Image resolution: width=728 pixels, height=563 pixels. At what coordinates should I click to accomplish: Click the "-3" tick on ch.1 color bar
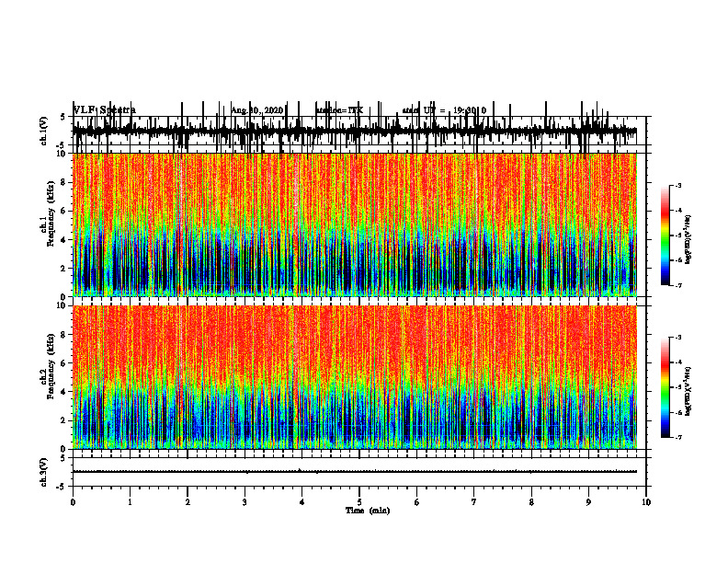[678, 185]
